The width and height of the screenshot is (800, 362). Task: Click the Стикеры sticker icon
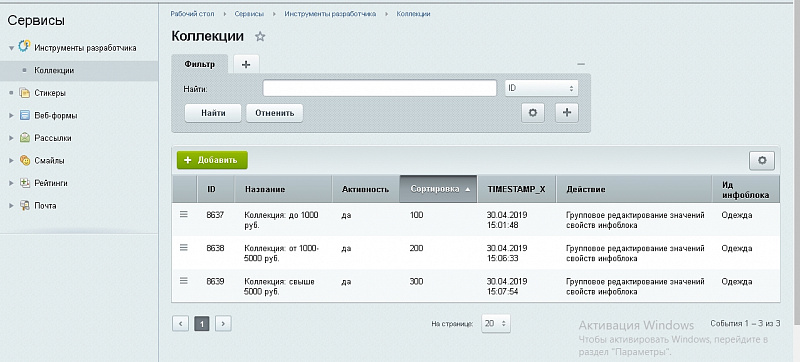[24, 93]
